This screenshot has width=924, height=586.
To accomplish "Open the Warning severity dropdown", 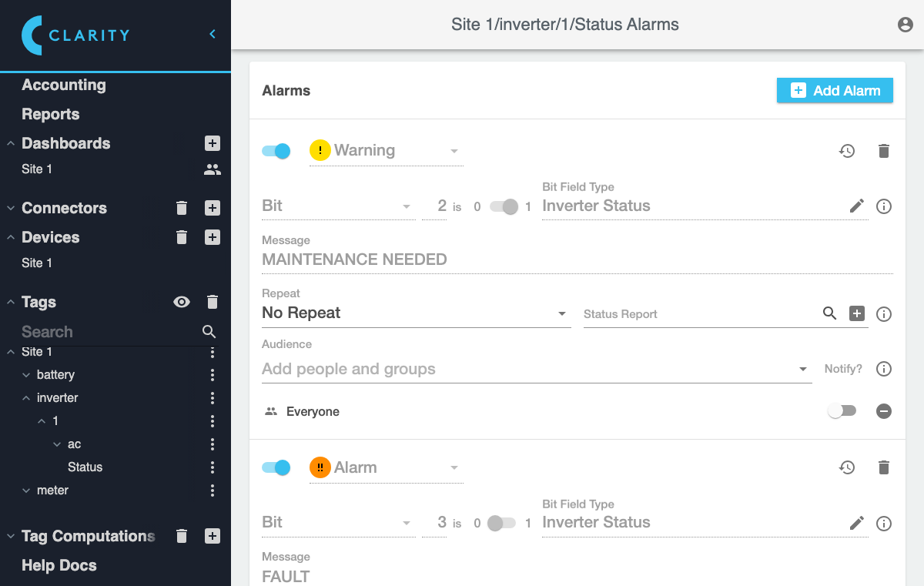I will (386, 151).
